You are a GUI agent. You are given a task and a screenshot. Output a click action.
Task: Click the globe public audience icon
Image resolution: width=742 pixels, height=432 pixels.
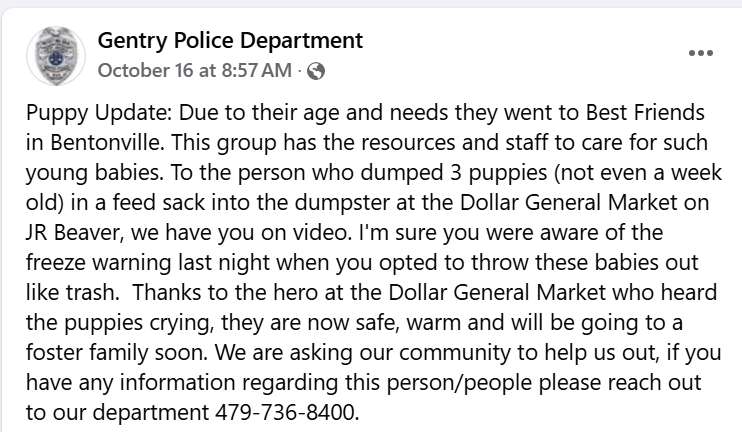[x=316, y=71]
